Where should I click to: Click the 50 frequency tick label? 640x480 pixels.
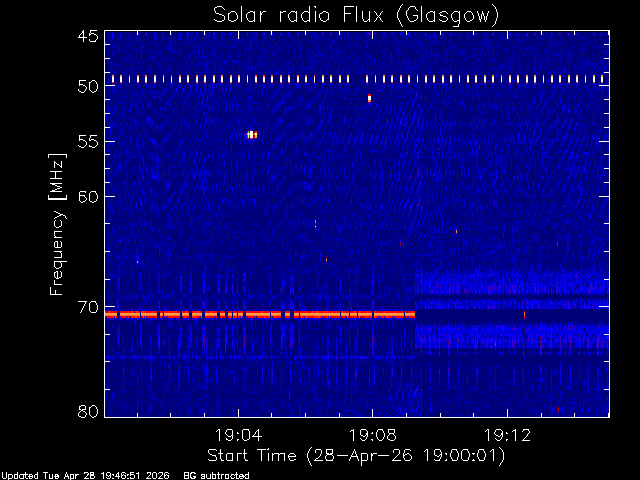[88, 86]
